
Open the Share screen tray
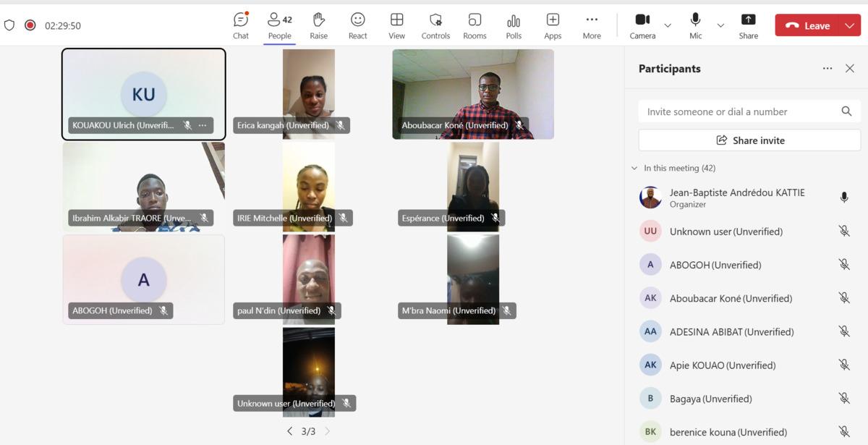(749, 25)
